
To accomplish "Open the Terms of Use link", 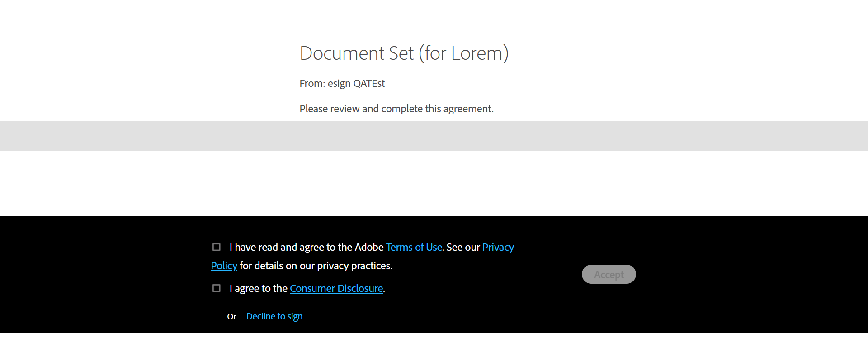I will pyautogui.click(x=414, y=248).
